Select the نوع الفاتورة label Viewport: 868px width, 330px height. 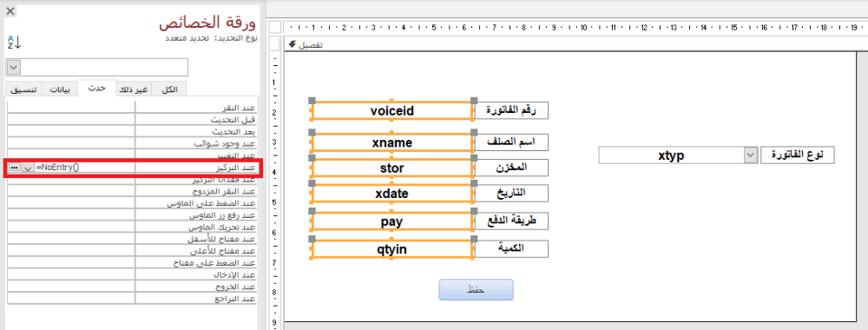[x=797, y=155]
